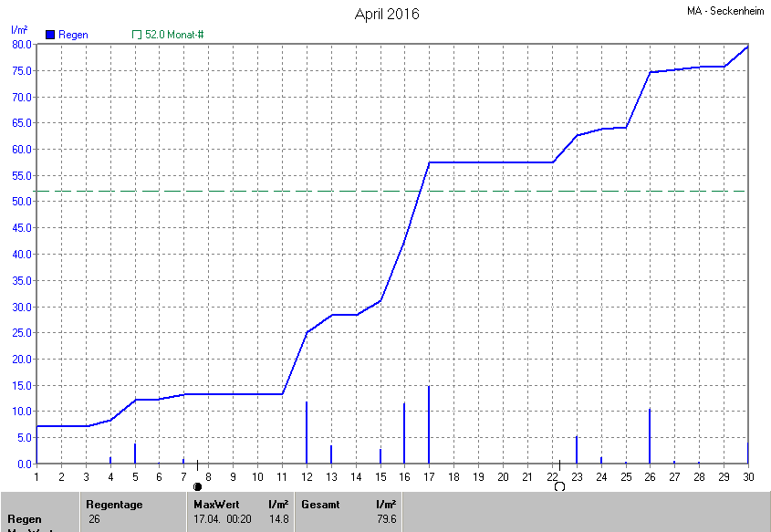
Task: Select the rain bar on day 16
Action: click(x=404, y=435)
